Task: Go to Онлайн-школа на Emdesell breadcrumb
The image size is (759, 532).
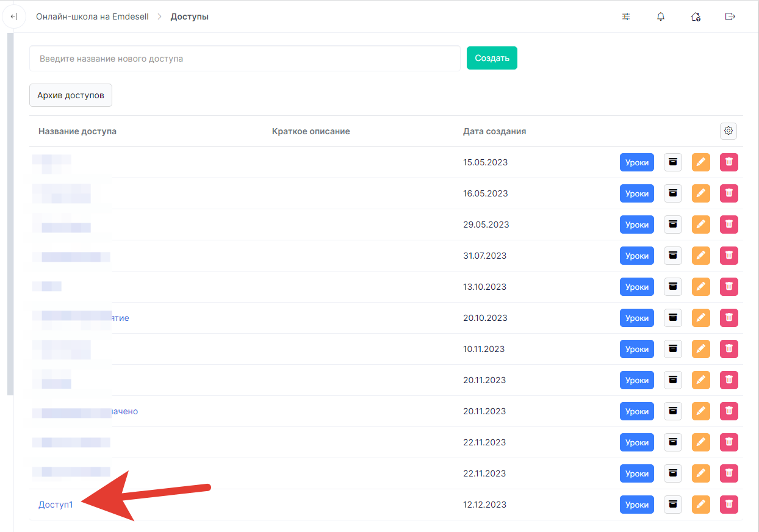Action: (x=92, y=16)
